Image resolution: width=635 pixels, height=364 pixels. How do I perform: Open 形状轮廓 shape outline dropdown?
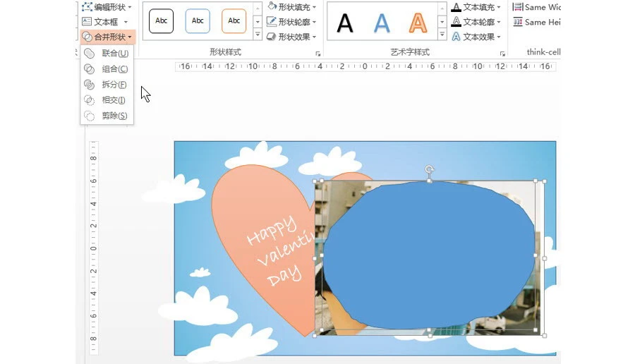coord(291,22)
